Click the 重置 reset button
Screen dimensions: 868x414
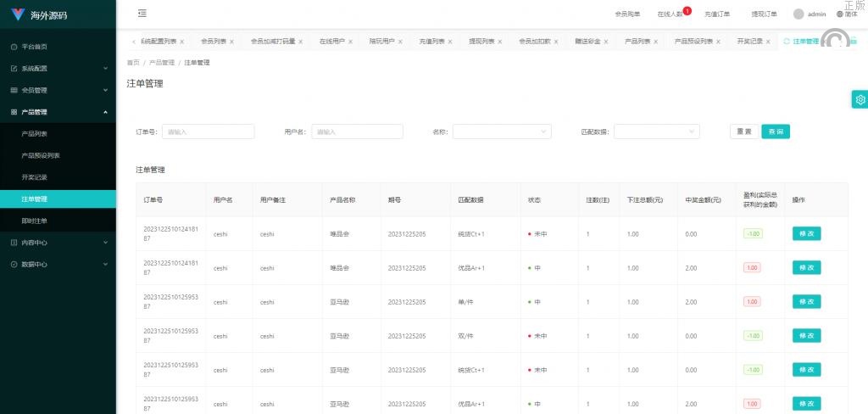click(x=743, y=131)
